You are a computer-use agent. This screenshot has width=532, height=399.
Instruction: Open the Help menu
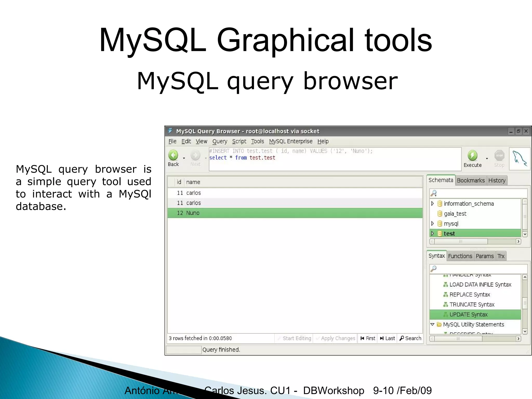click(x=323, y=141)
